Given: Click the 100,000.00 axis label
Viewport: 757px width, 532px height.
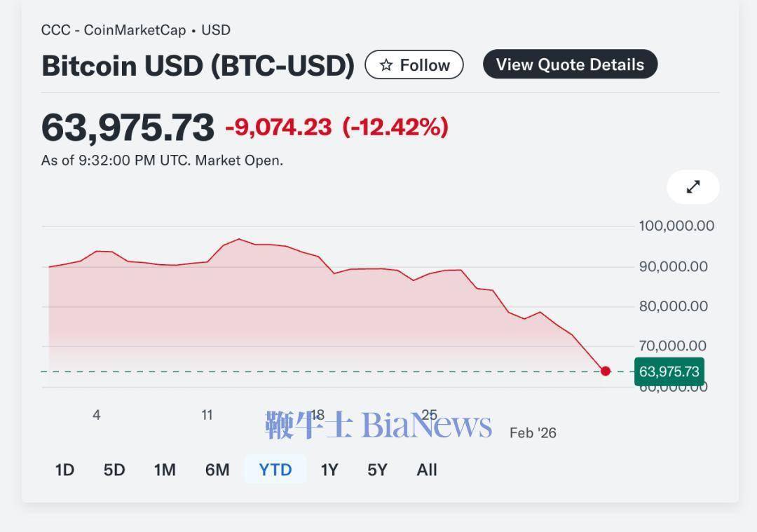Looking at the screenshot, I should click(x=676, y=226).
